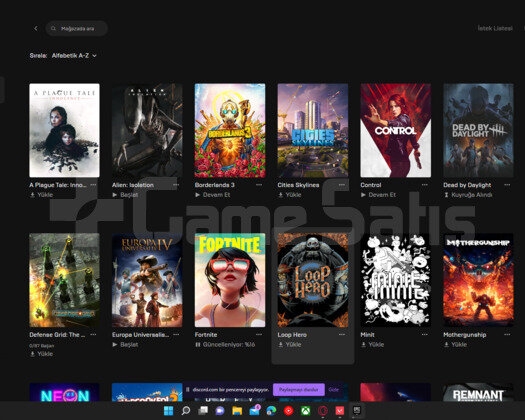
Task: Open three-dot menu for Minit
Action: point(425,335)
